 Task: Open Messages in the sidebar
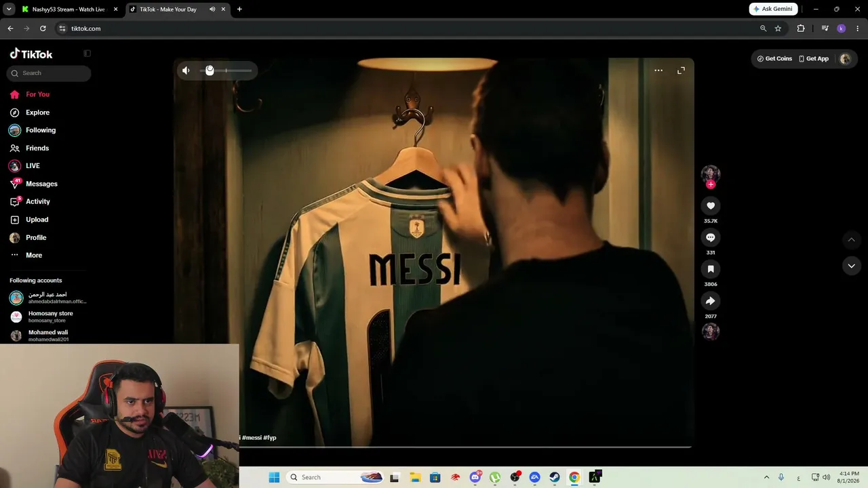click(x=41, y=184)
